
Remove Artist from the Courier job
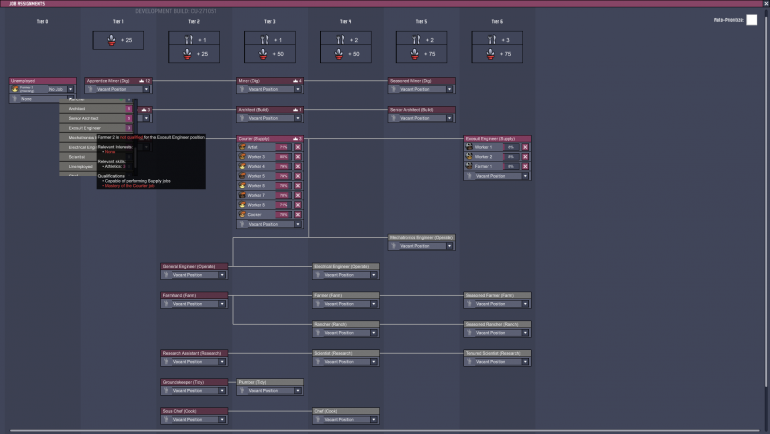(x=297, y=146)
